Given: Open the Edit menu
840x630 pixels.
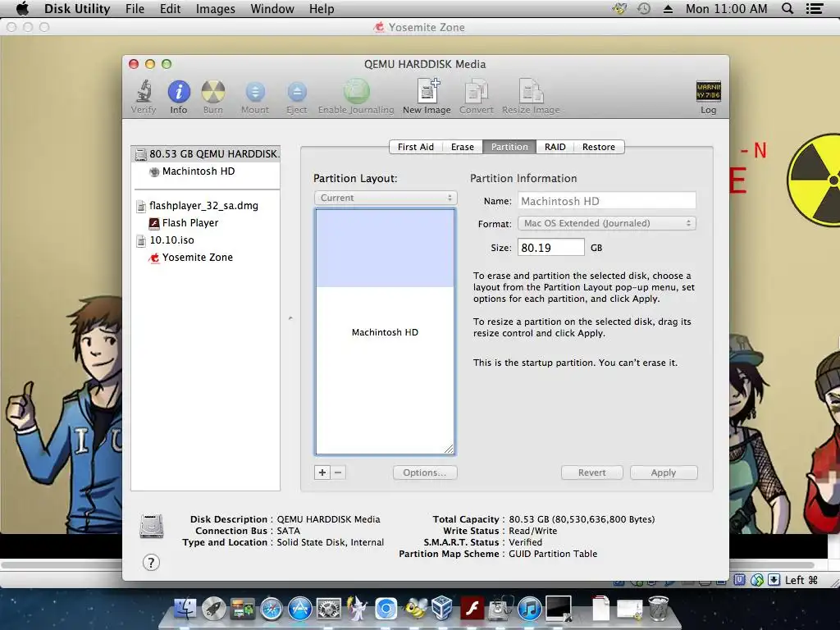Looking at the screenshot, I should (170, 8).
